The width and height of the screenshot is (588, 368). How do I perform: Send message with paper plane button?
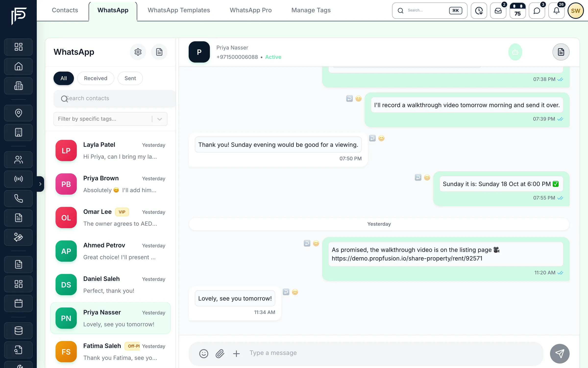[x=560, y=354]
